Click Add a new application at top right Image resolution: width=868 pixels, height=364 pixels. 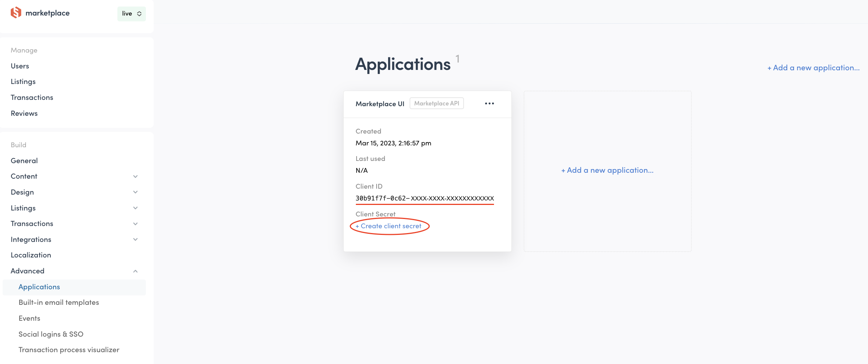(813, 68)
